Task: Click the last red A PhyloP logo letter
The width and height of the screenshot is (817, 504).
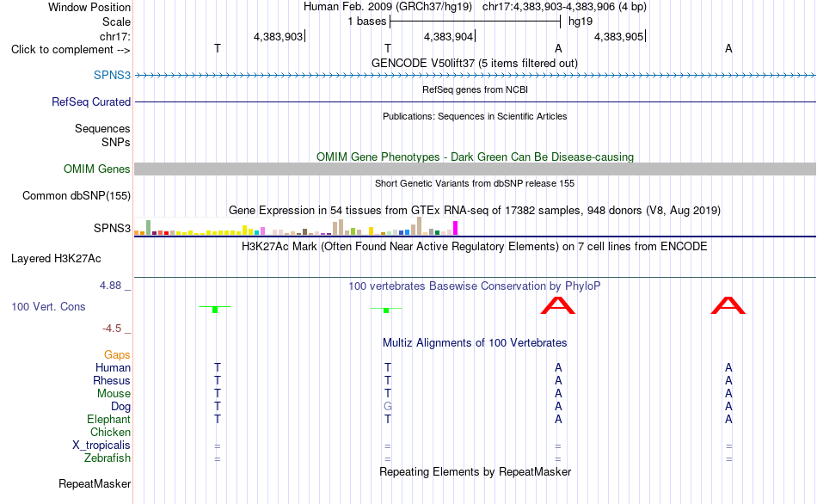Action: pos(728,305)
